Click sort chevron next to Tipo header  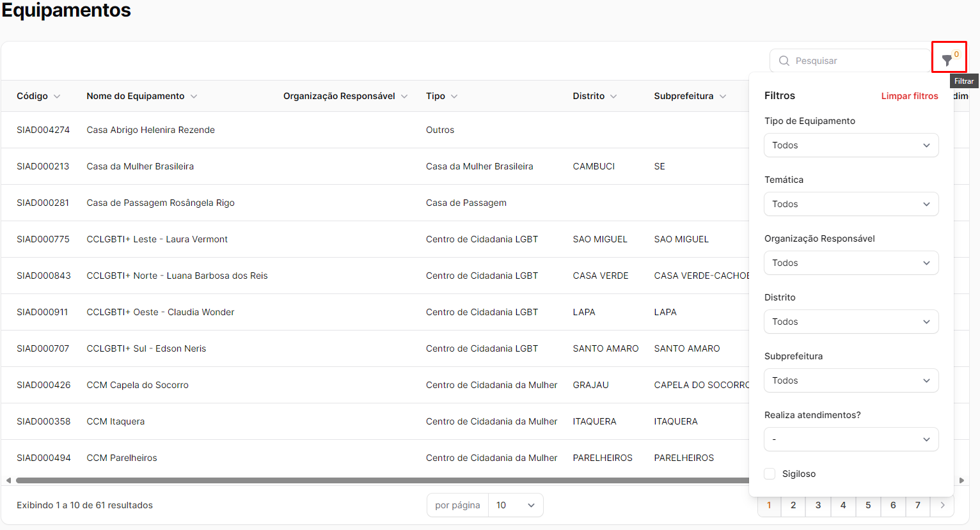(x=454, y=97)
